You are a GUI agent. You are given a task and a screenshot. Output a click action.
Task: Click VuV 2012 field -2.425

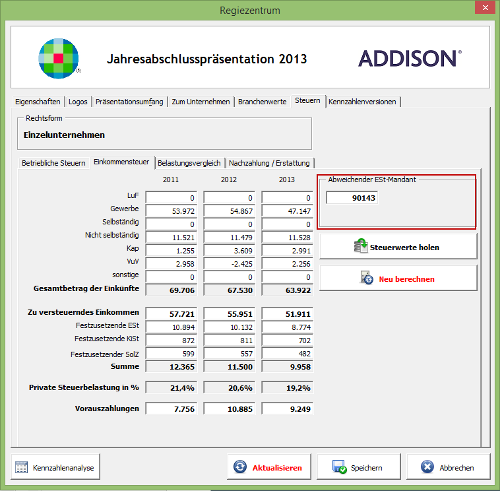click(x=229, y=263)
